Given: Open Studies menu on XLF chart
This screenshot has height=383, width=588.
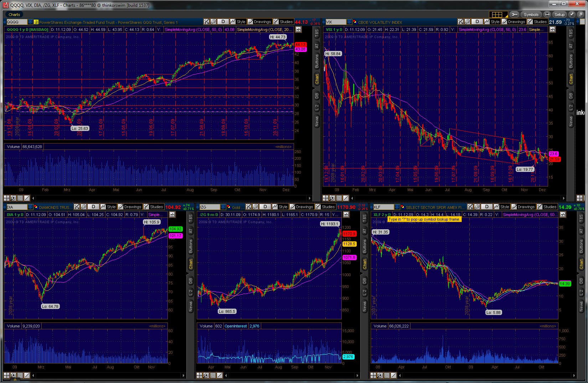Looking at the screenshot, I should (x=547, y=207).
